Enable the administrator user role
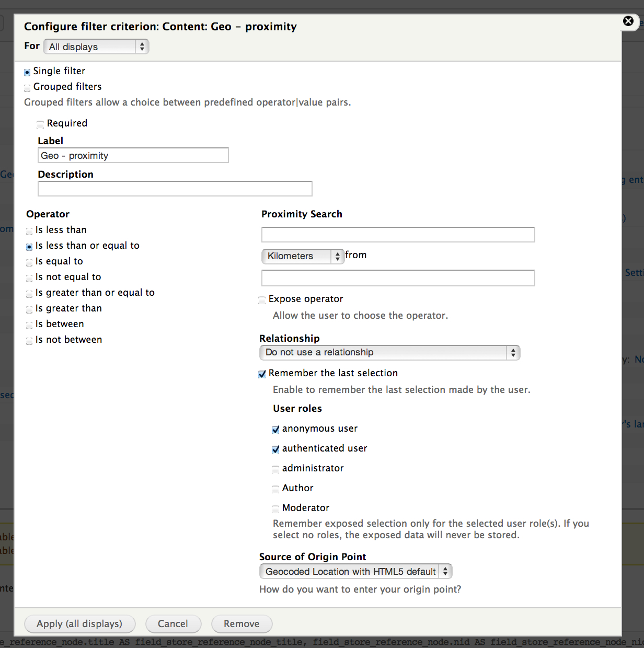644x648 pixels. [x=275, y=469]
